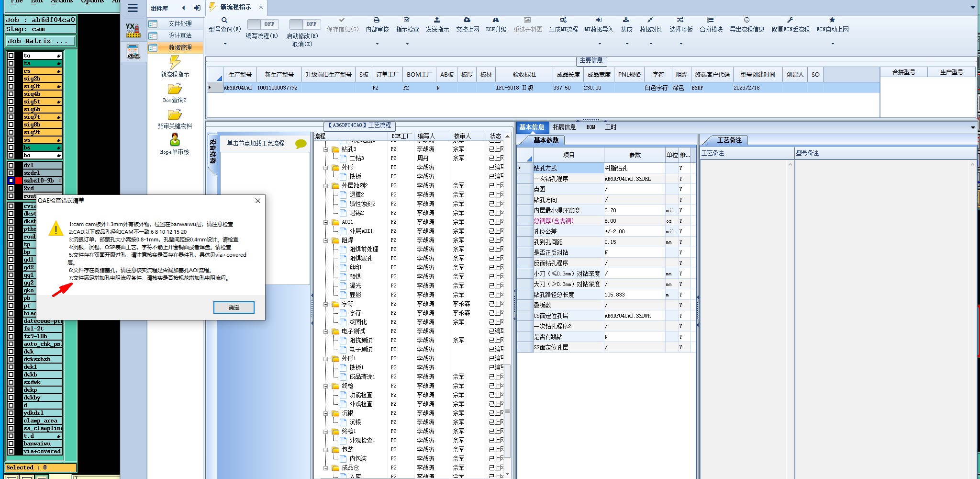Click the 数据对比 compare icon
This screenshot has height=479, width=980.
click(x=650, y=20)
